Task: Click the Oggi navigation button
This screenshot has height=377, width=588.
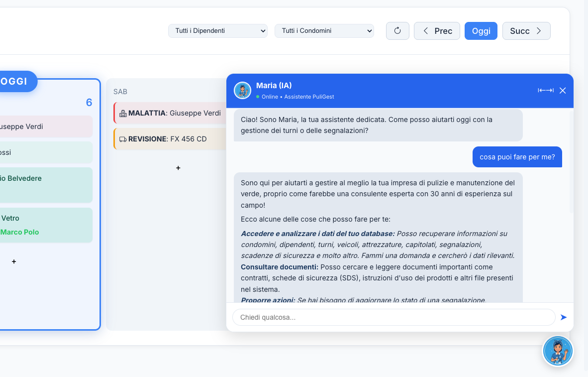Action: coord(481,30)
